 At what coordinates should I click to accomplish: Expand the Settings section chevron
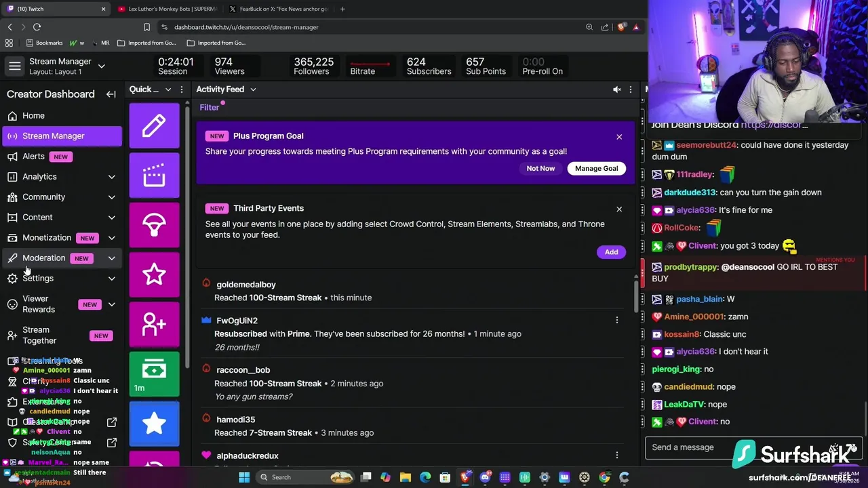[111, 279]
